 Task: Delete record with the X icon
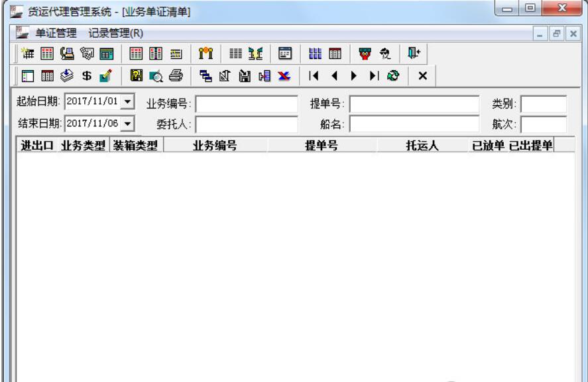[423, 75]
